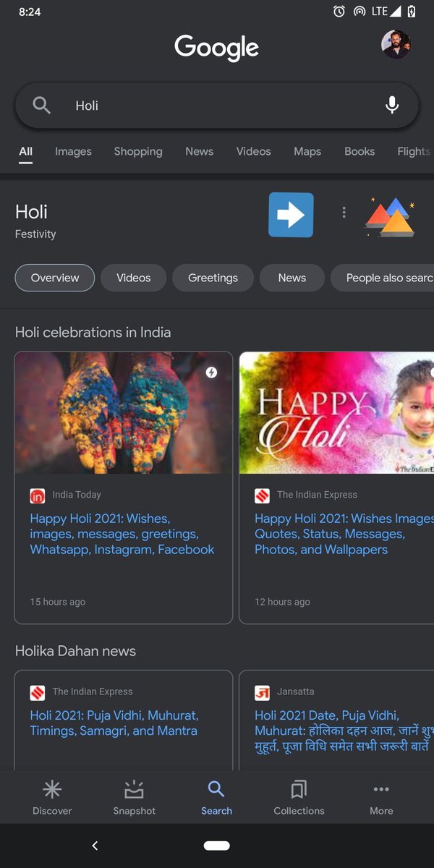Tap the Holi knowledge panel title
Viewport: 434px width, 868px height.
tap(31, 212)
